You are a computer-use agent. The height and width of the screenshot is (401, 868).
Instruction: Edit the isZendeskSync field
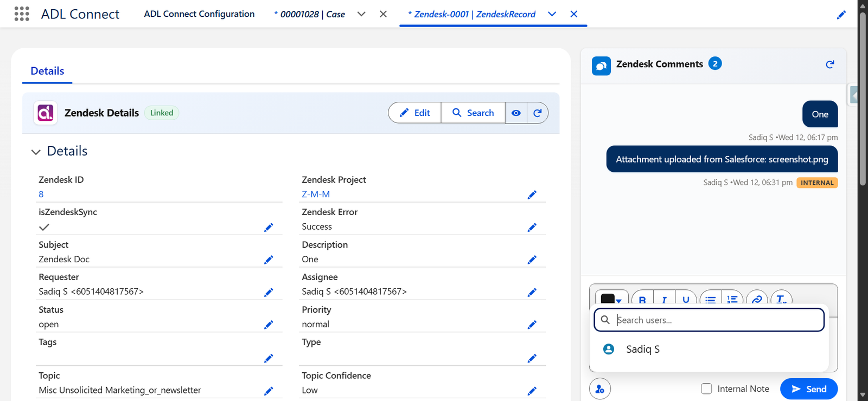click(268, 227)
